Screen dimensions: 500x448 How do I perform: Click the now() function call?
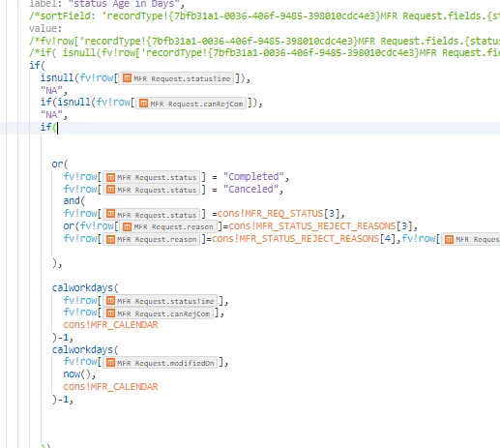point(77,374)
